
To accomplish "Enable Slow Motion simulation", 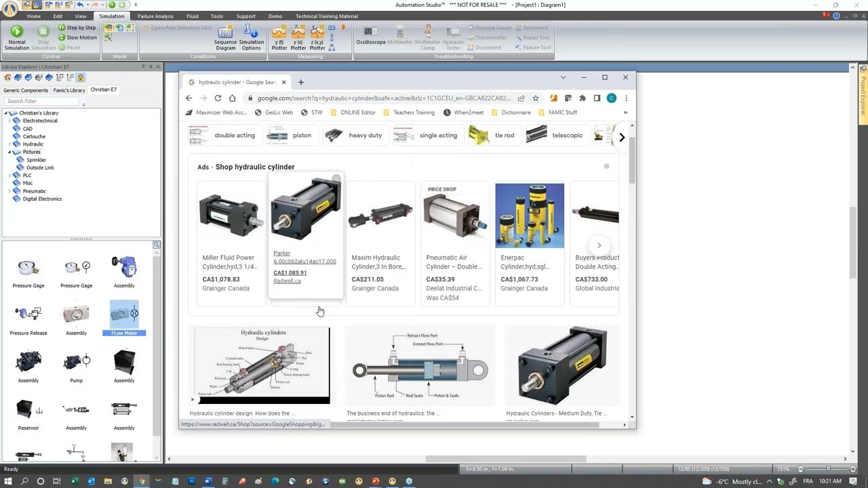I will point(77,37).
